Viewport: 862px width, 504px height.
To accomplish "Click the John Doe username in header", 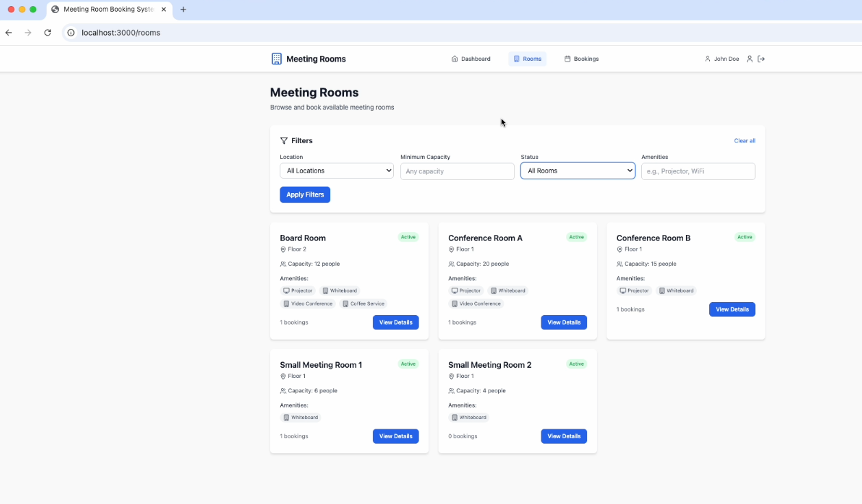I will [726, 59].
